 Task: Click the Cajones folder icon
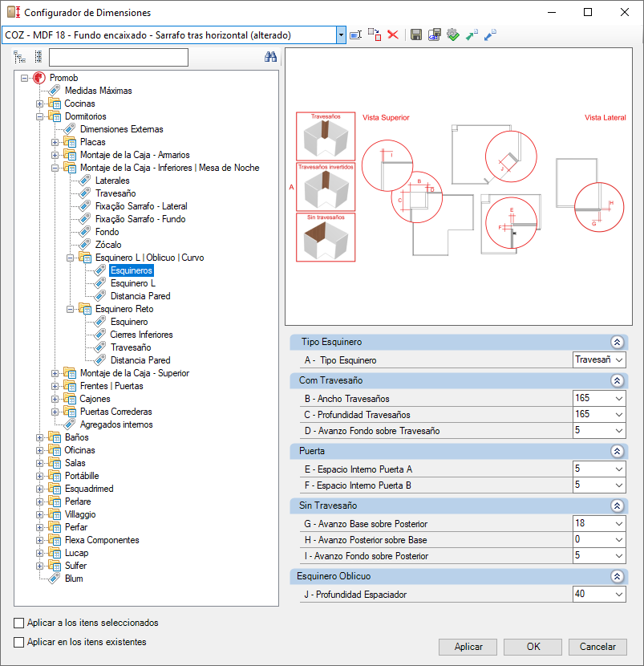click(x=70, y=399)
